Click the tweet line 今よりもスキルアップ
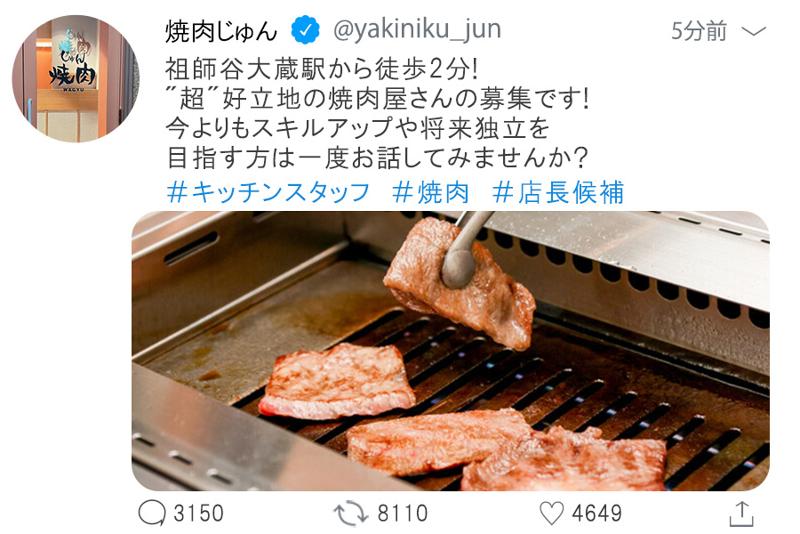The image size is (800, 534). (358, 128)
